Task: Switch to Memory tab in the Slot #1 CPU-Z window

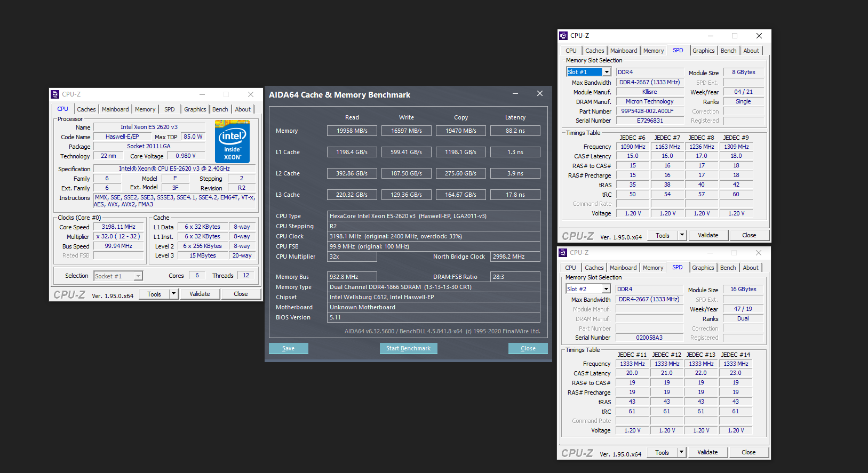Action: (654, 51)
